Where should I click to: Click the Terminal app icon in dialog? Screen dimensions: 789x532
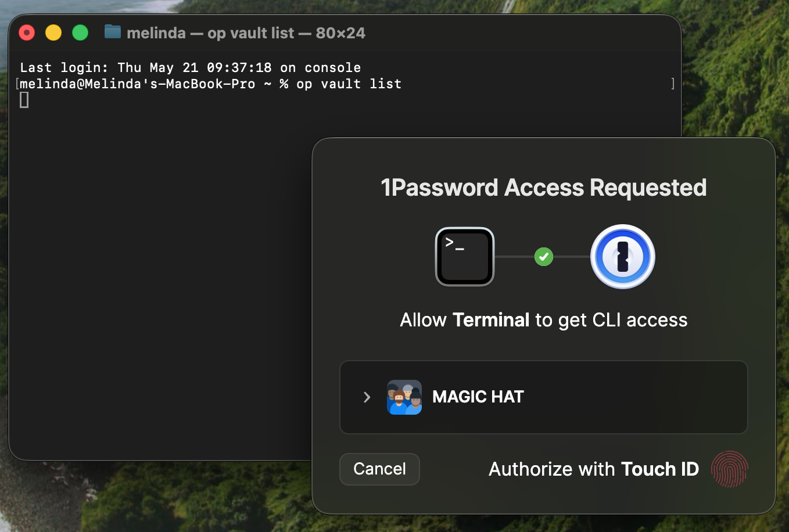465,257
